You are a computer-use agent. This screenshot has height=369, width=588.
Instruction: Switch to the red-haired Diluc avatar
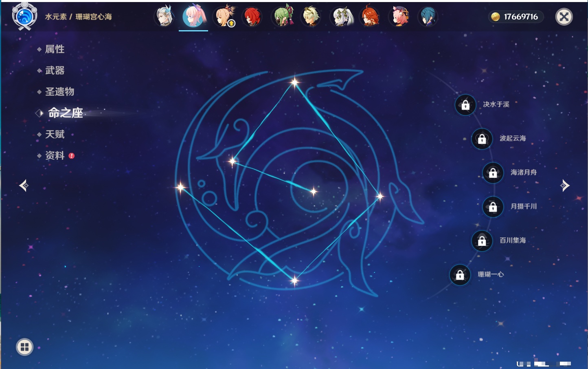252,17
